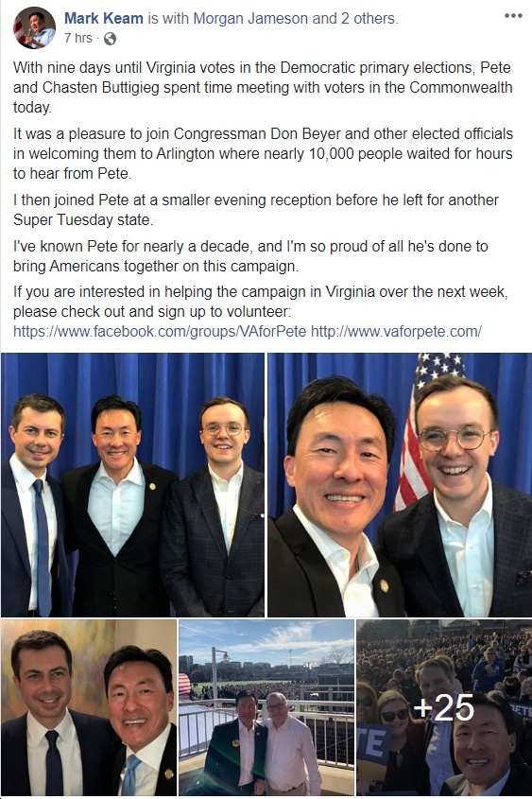View the selfie photo with American flag
Viewport: 532px width, 799px height.
pos(400,484)
